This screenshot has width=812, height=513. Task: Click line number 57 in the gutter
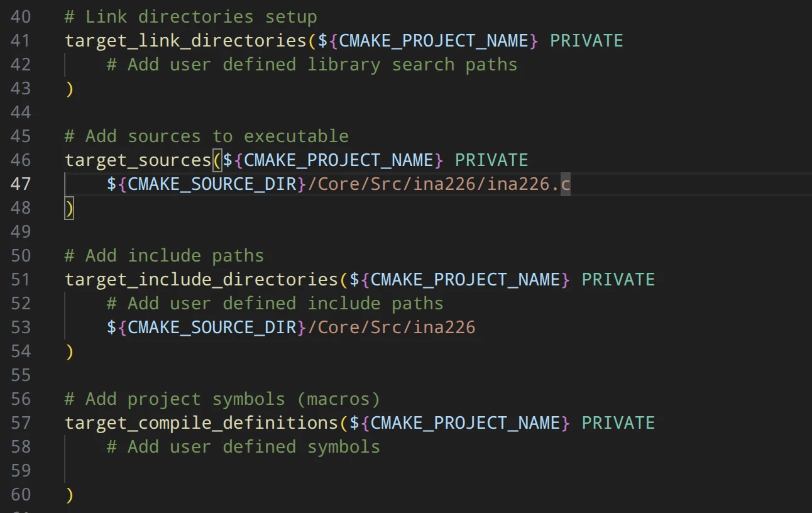coord(21,422)
